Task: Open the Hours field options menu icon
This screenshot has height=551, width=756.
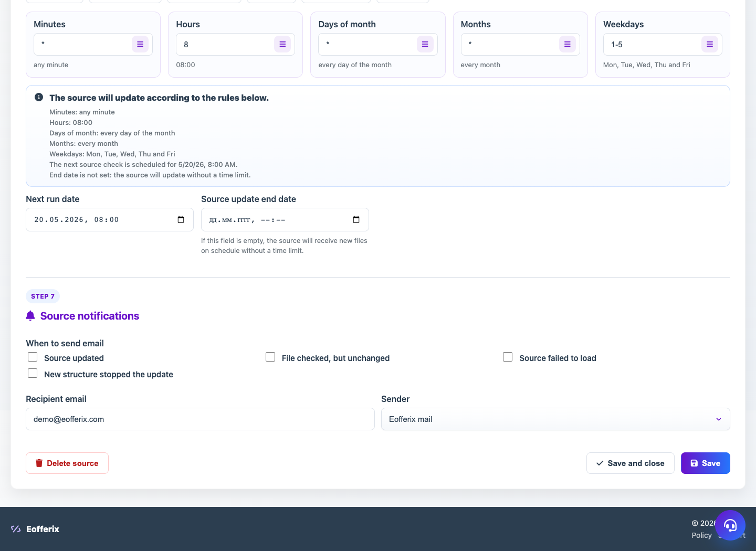Action: (282, 45)
